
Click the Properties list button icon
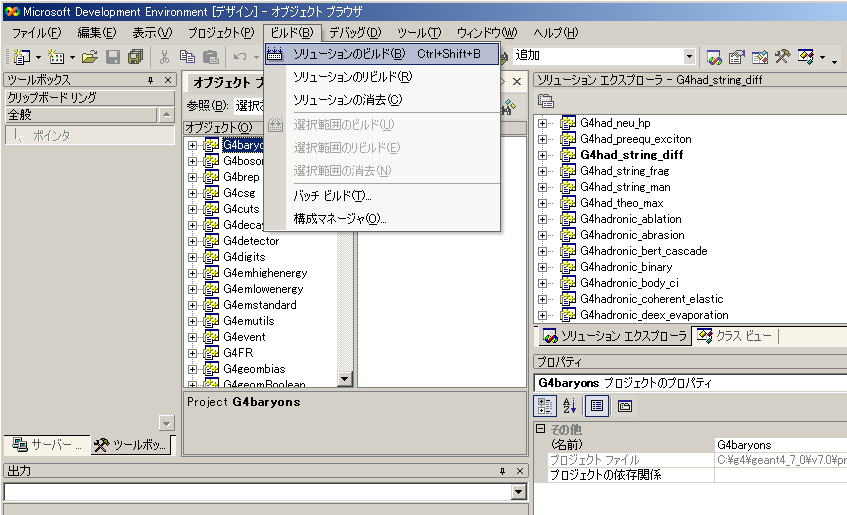[597, 406]
